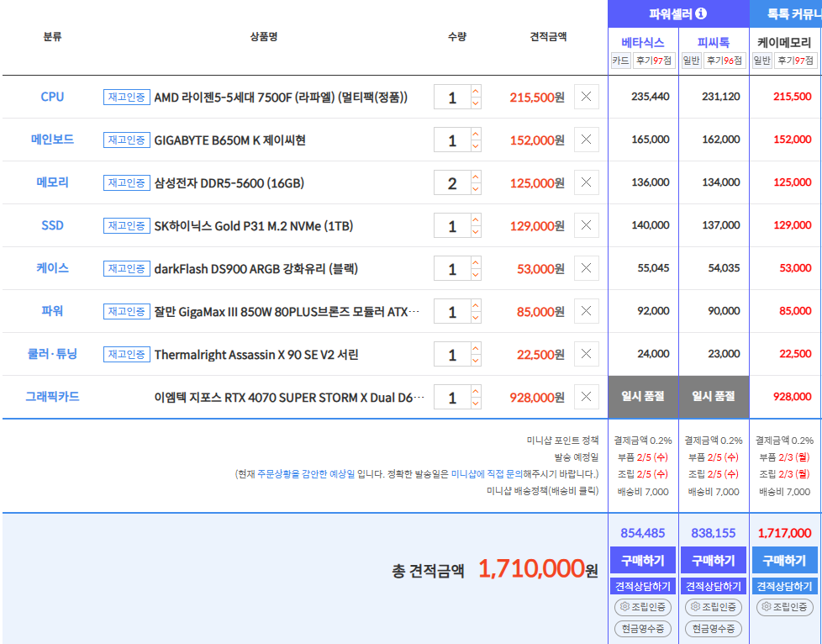
Task: Open 베타식스 seller shop
Action: (x=643, y=43)
